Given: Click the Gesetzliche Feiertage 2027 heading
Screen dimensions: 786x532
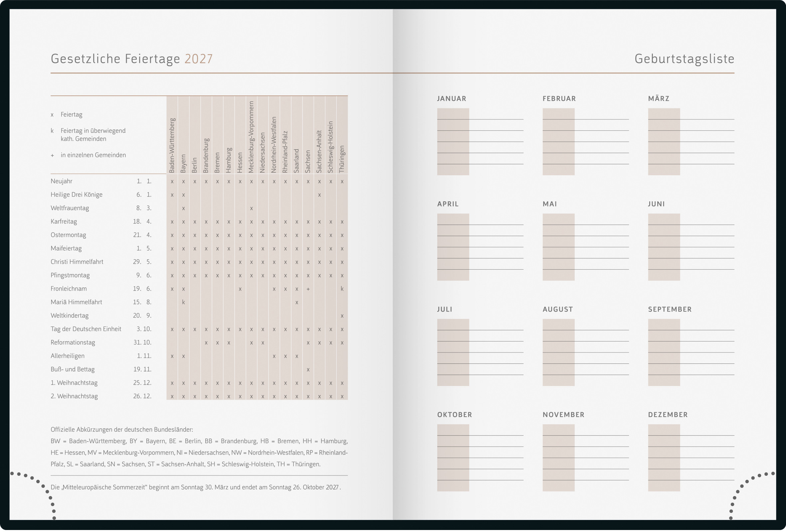Looking at the screenshot, I should [131, 59].
